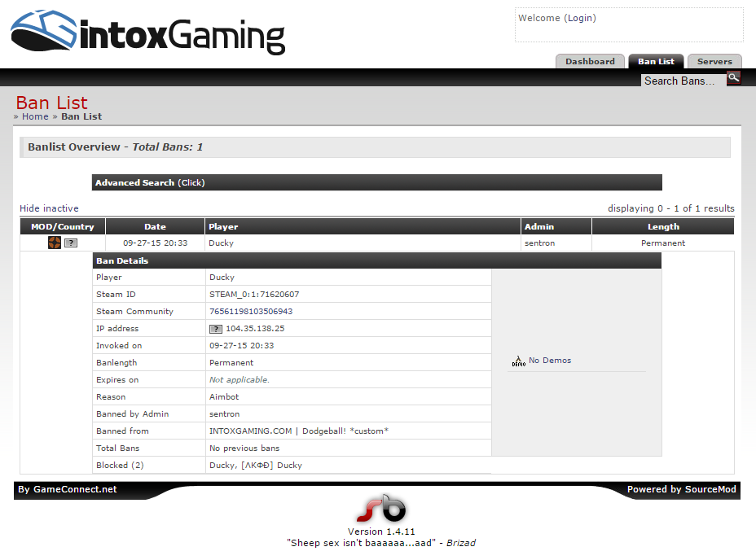Go to Home in breadcrumb
Viewport: 756px width, 560px height.
tap(35, 116)
